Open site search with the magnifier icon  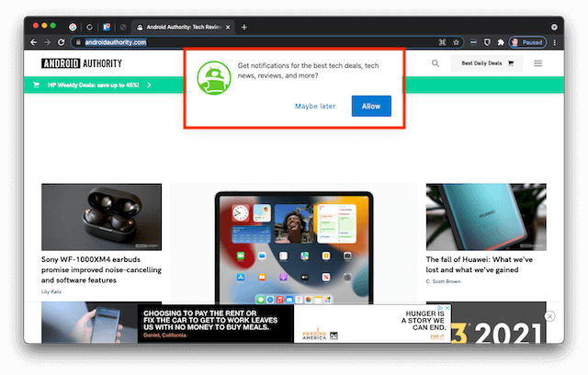coord(435,63)
